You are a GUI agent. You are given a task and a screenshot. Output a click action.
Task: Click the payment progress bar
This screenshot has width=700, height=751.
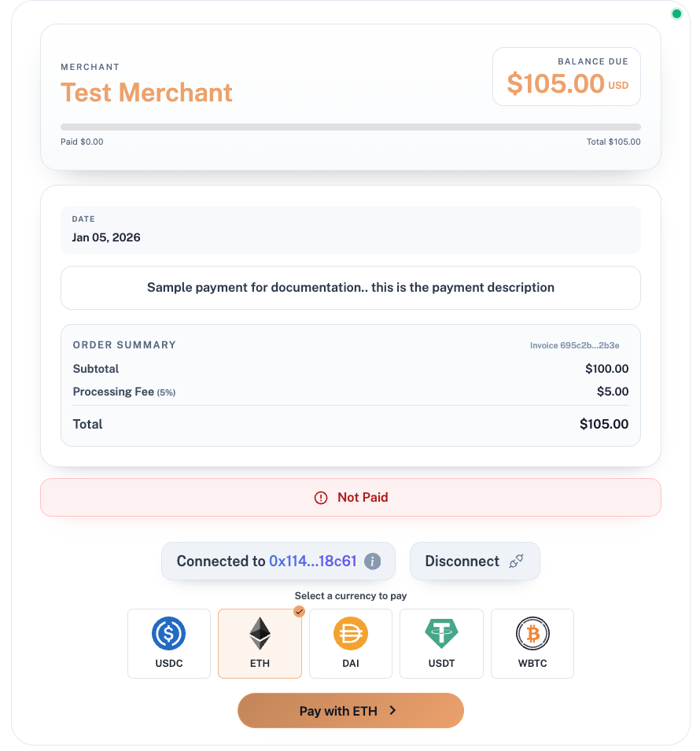(351, 127)
